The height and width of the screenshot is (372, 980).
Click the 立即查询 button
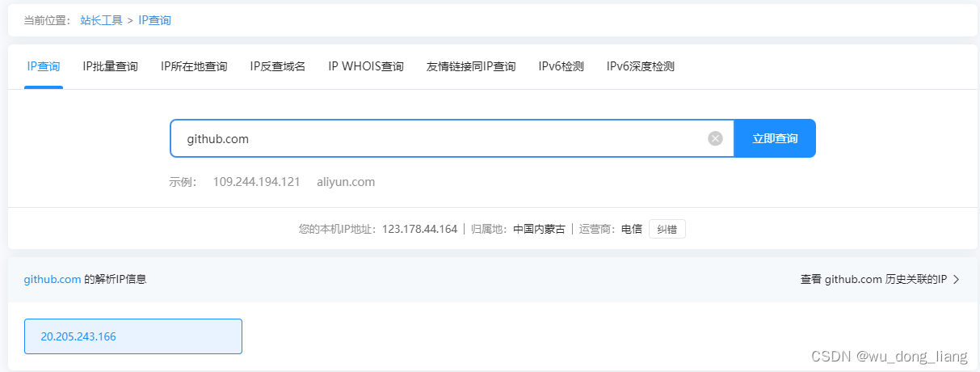[775, 138]
